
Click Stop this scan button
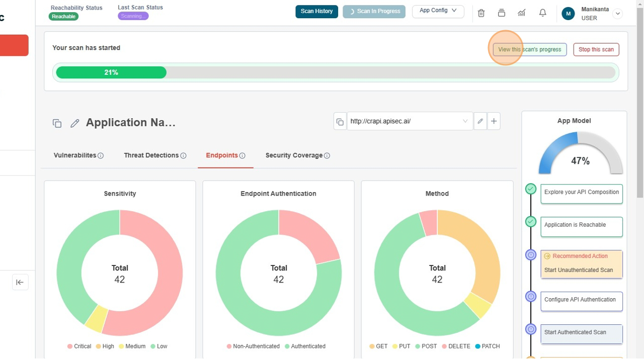596,50
